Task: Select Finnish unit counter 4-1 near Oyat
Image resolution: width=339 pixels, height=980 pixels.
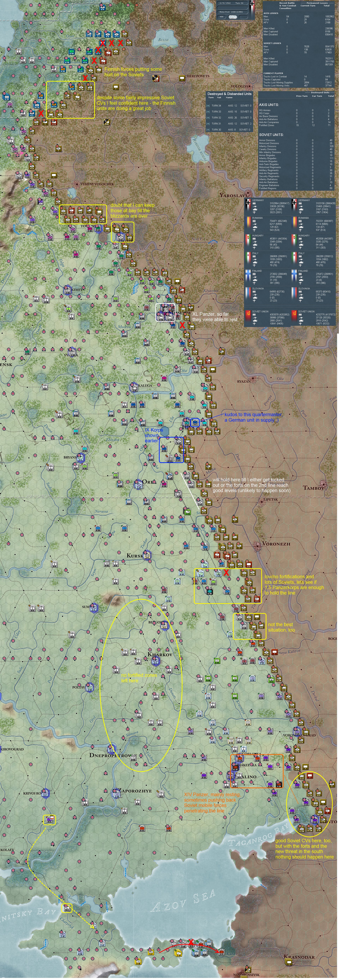Action: point(99,34)
